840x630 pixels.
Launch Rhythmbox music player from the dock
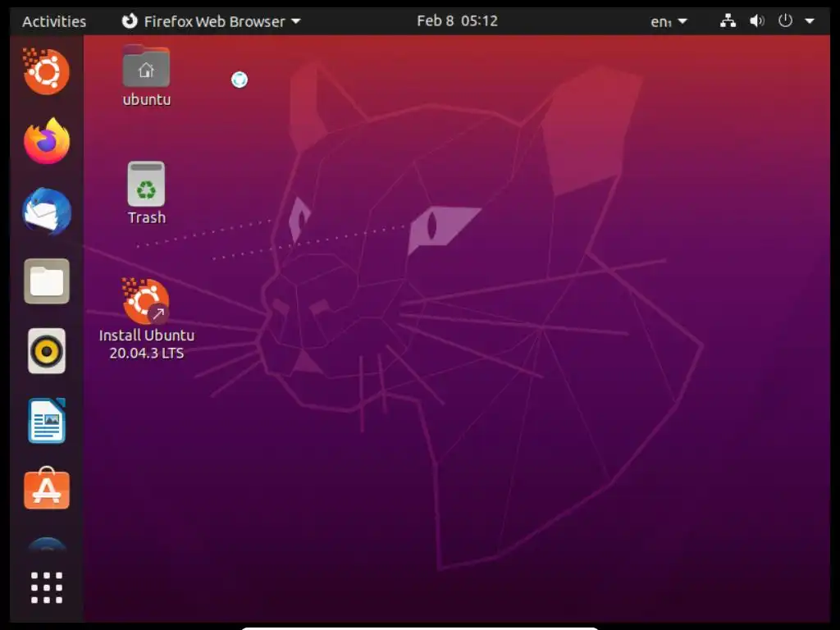47,351
